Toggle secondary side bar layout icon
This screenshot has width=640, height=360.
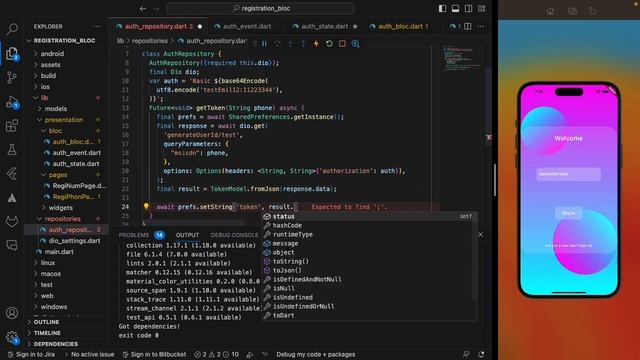pos(469,9)
